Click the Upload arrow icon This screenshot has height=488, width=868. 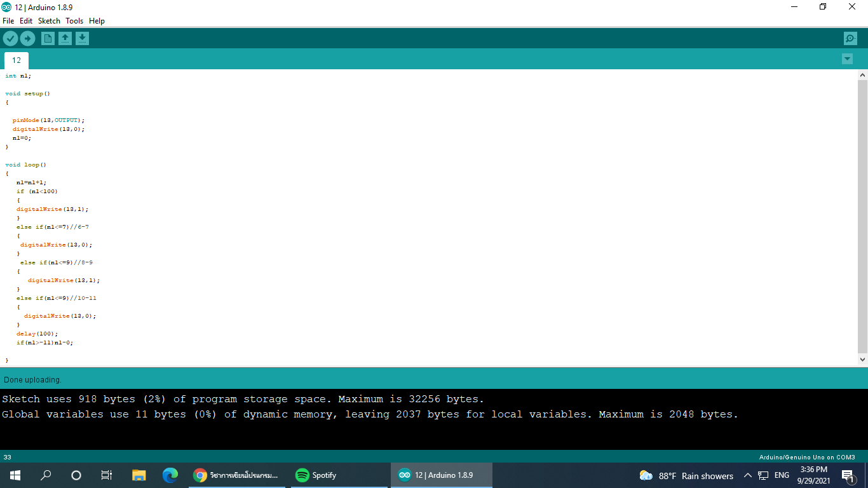coord(27,39)
